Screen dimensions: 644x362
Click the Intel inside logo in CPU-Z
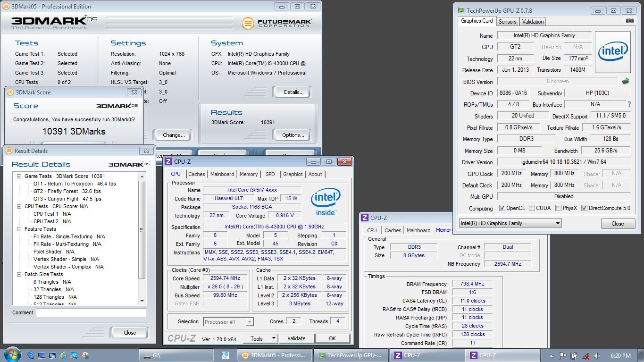coord(326,202)
